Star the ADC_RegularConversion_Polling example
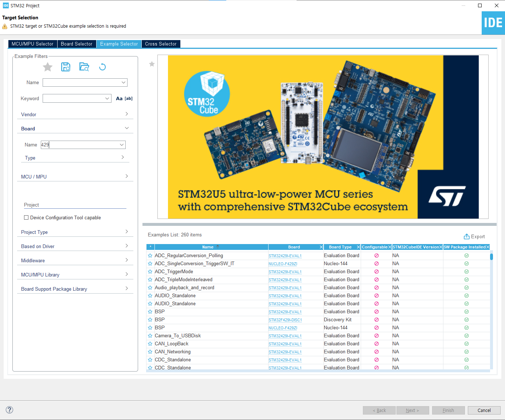Screen dimensions: 505x420 [x=150, y=256]
